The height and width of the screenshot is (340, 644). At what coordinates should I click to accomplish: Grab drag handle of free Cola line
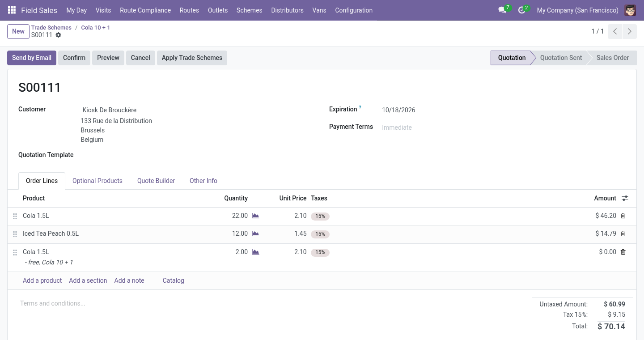(15, 252)
